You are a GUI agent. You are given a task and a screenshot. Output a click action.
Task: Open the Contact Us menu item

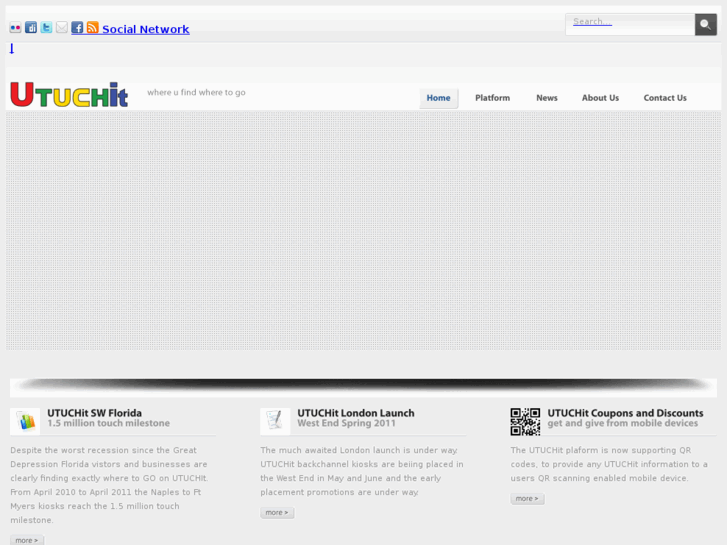point(665,98)
